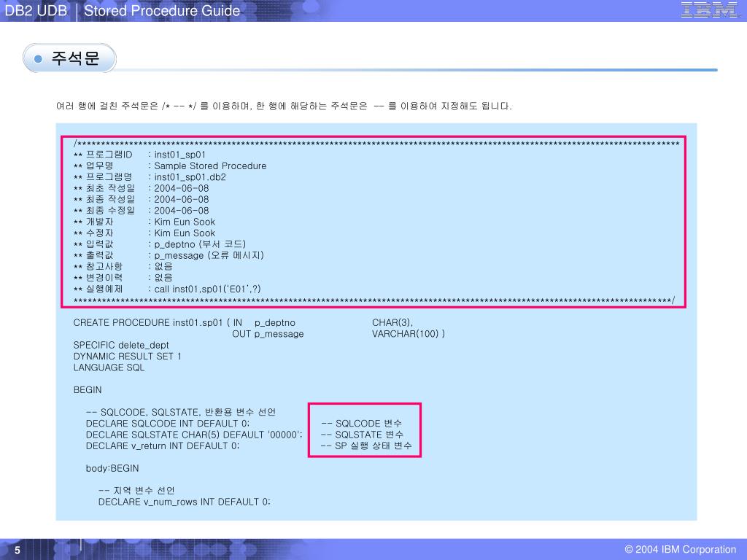Click the '참고사항' label
Screen dimensions: 747x560
coord(104,266)
